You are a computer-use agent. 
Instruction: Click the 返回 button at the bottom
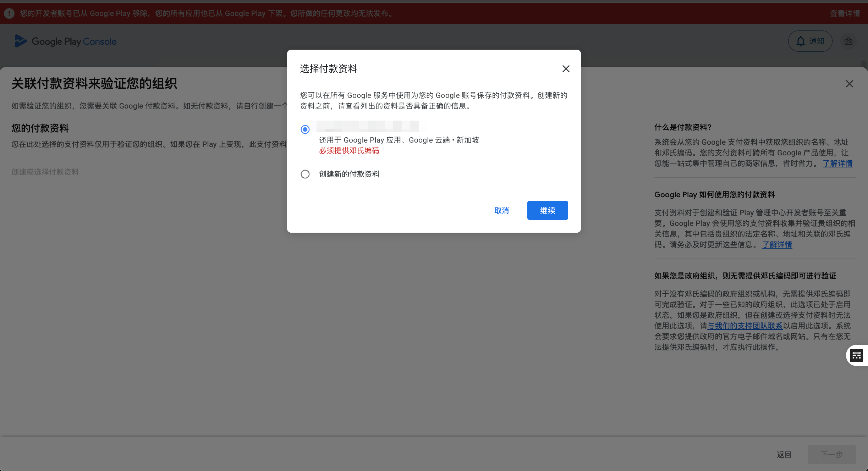784,454
